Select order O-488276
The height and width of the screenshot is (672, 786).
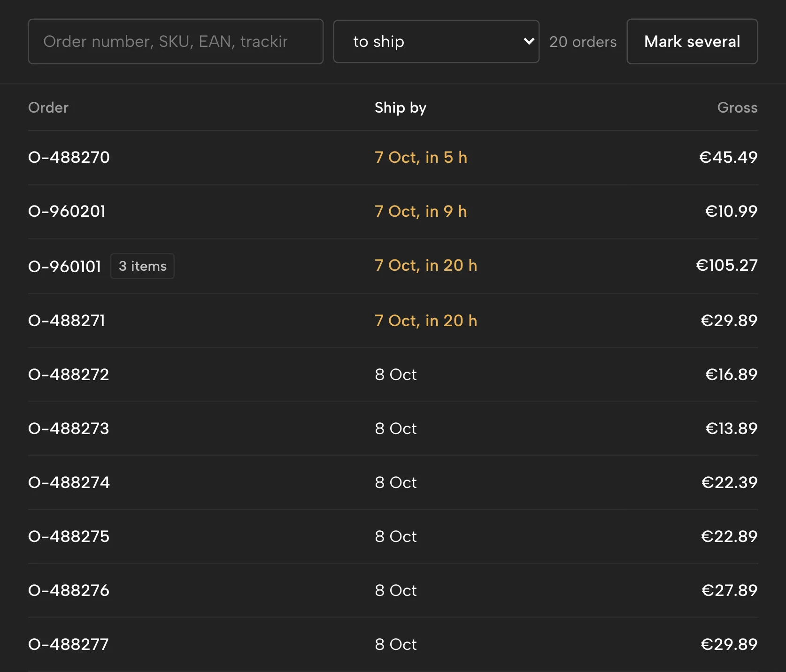pyautogui.click(x=69, y=590)
